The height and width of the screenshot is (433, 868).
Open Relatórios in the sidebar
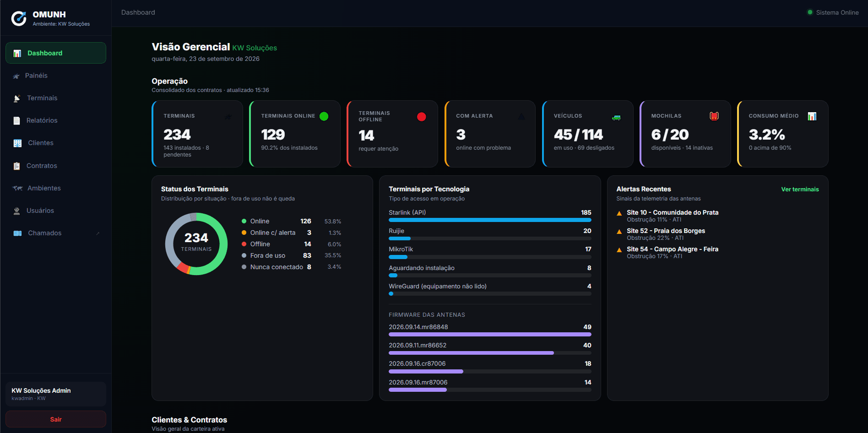[x=56, y=120]
